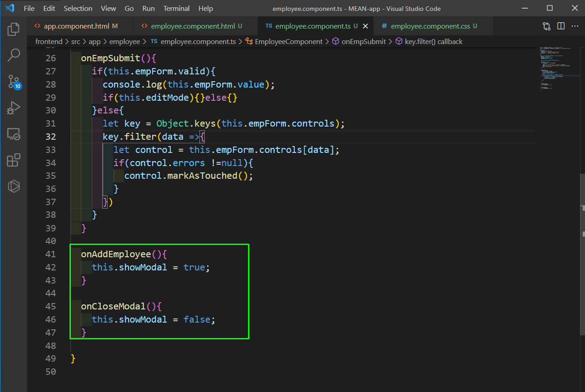Click the window title text in title bar

pos(357,9)
